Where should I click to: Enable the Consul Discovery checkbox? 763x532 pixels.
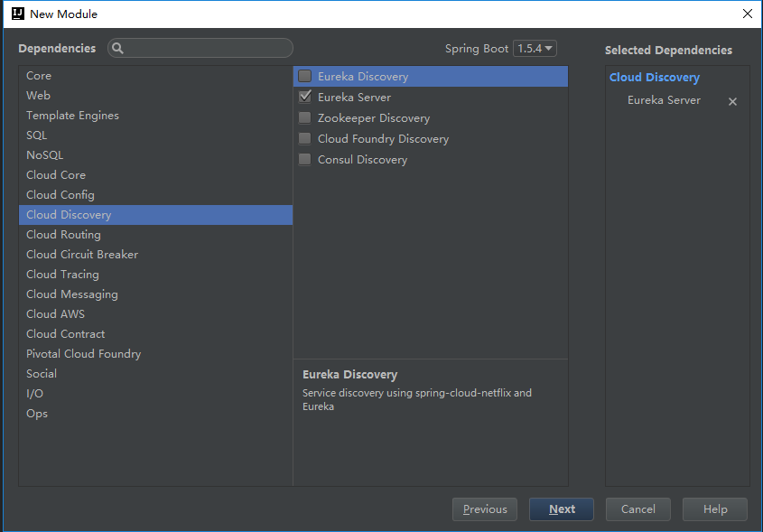[x=305, y=160]
